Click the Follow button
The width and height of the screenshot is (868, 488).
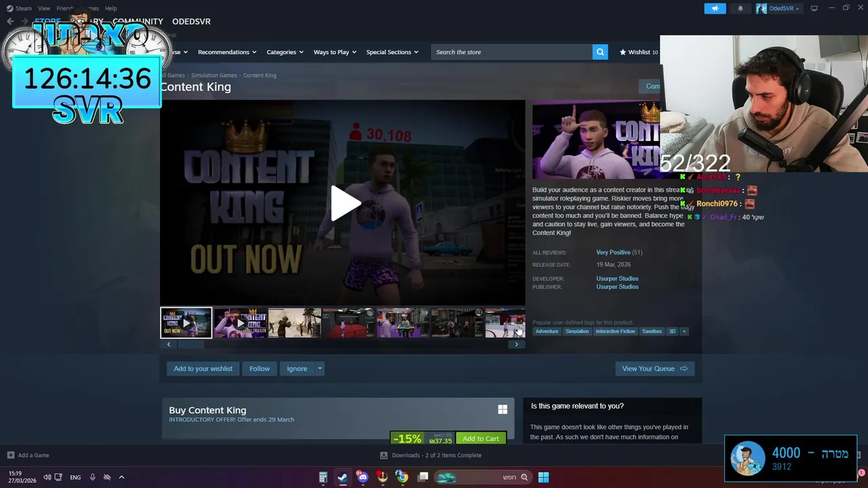tap(260, 369)
